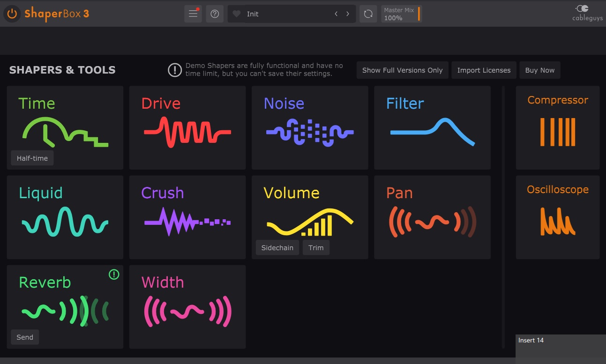The width and height of the screenshot is (606, 364).
Task: Click the Import Licenses button
Action: click(x=484, y=70)
